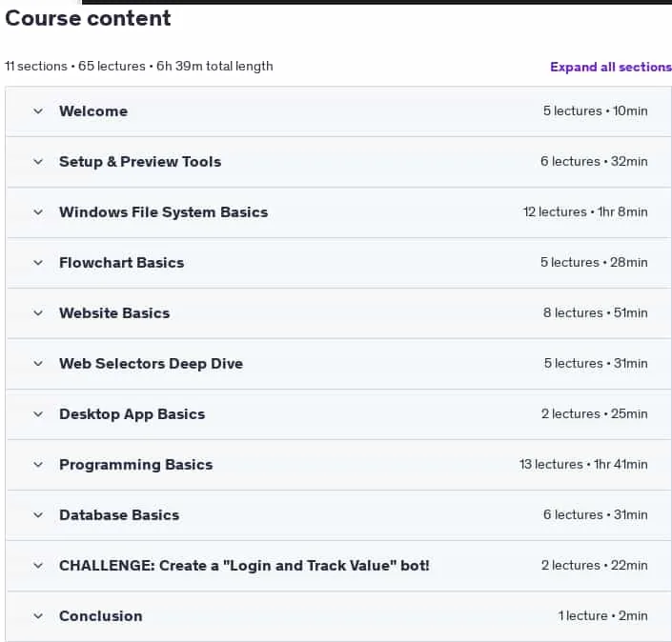Expand the Conclusion section chevron

point(38,616)
